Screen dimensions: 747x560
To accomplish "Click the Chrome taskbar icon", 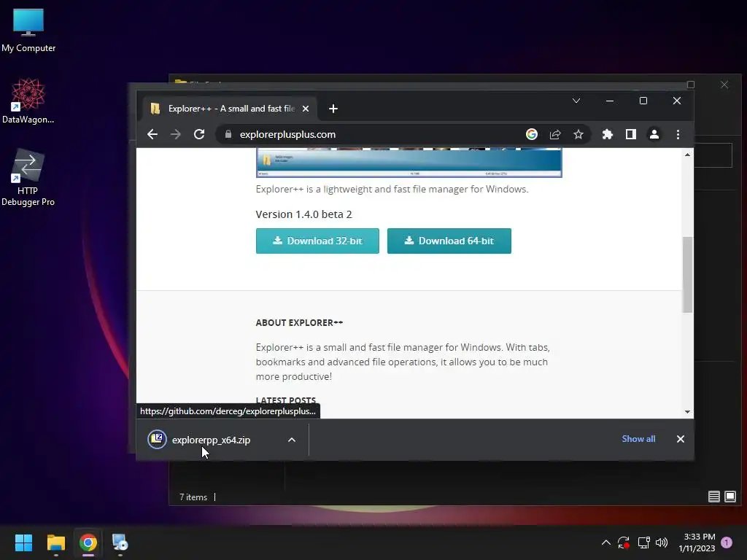I will [88, 542].
